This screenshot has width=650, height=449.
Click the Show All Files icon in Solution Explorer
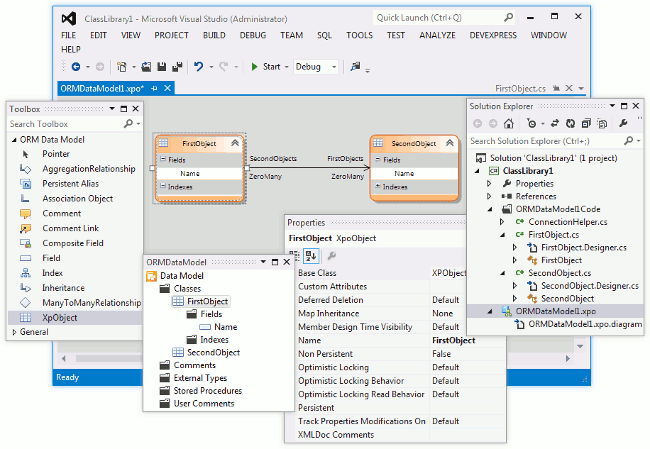(x=602, y=123)
